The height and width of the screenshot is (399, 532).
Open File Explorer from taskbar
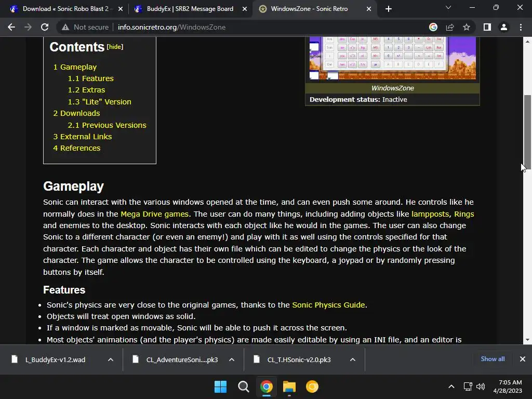[289, 387]
